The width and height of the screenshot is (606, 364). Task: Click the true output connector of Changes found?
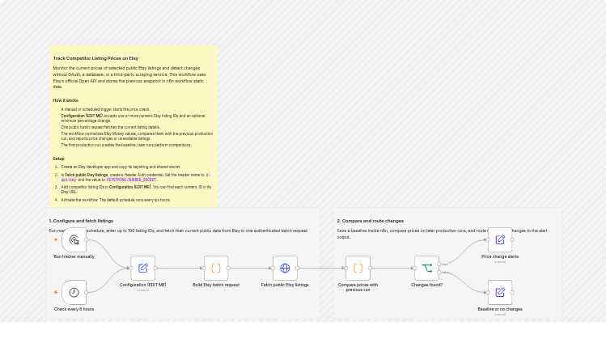(x=439, y=264)
